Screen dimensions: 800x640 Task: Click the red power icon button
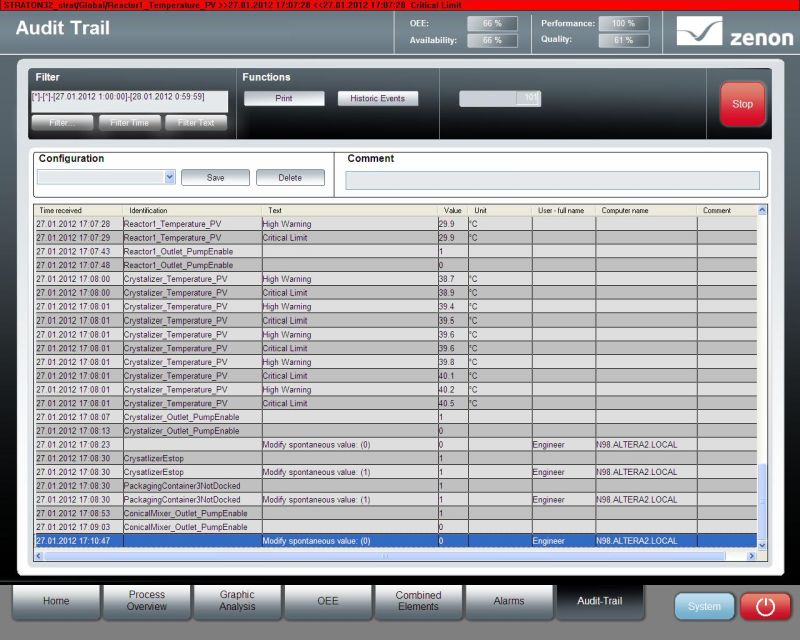765,606
